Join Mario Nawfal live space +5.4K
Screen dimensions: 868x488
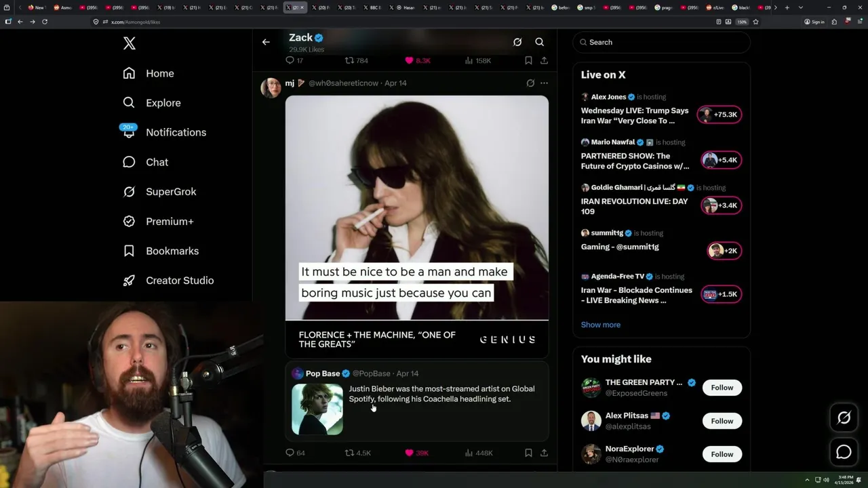click(722, 160)
